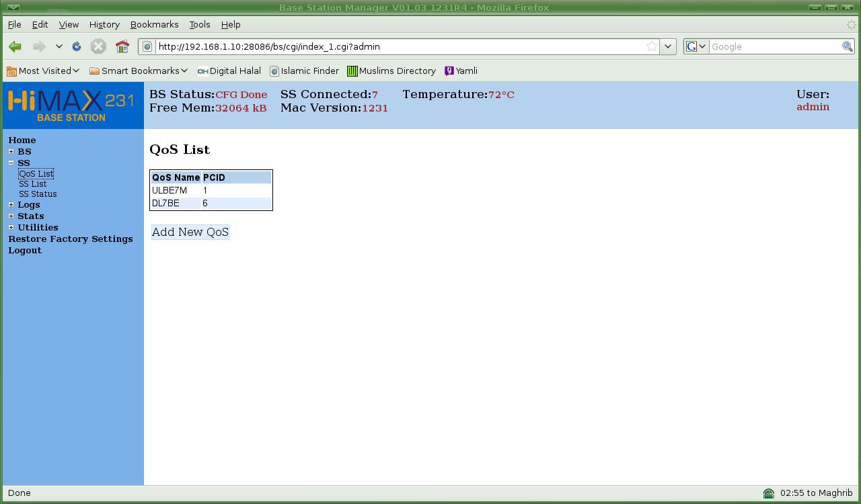Expand the BS tree node
The image size is (861, 504).
[11, 151]
